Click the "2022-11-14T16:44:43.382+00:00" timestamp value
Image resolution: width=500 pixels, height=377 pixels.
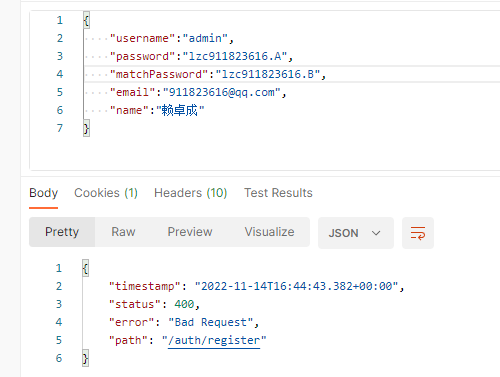297,286
